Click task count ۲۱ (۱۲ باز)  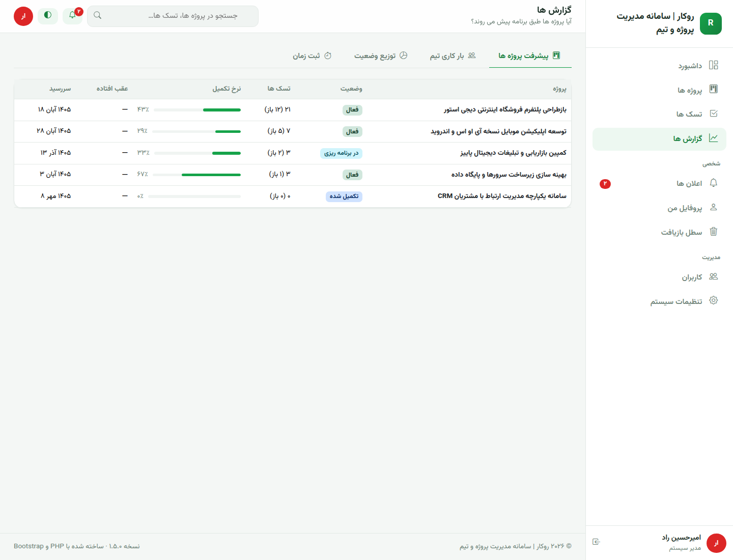tap(277, 109)
